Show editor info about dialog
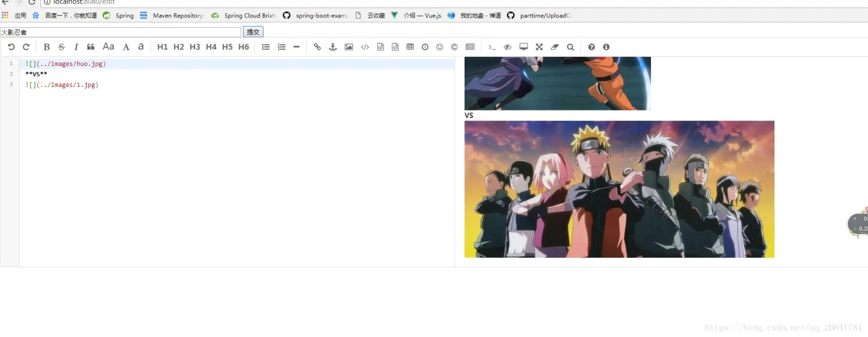The image size is (868, 337). tap(606, 47)
